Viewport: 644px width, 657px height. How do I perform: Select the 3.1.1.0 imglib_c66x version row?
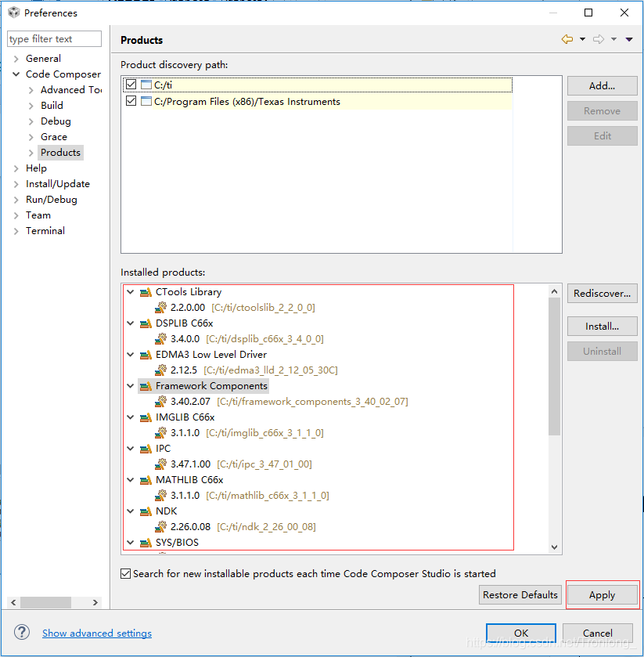(x=239, y=433)
